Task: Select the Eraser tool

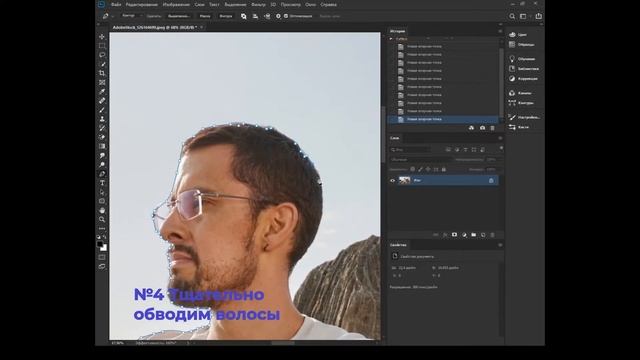Action: tap(102, 137)
